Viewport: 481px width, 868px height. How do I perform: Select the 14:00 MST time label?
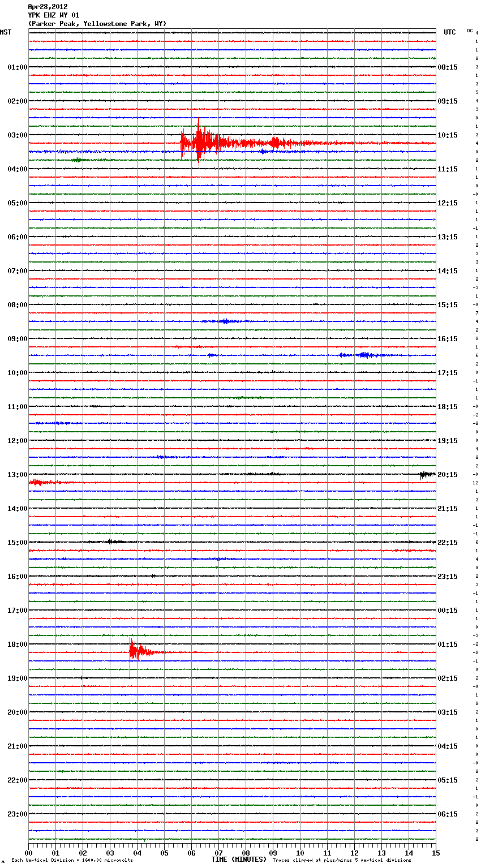click(x=18, y=509)
